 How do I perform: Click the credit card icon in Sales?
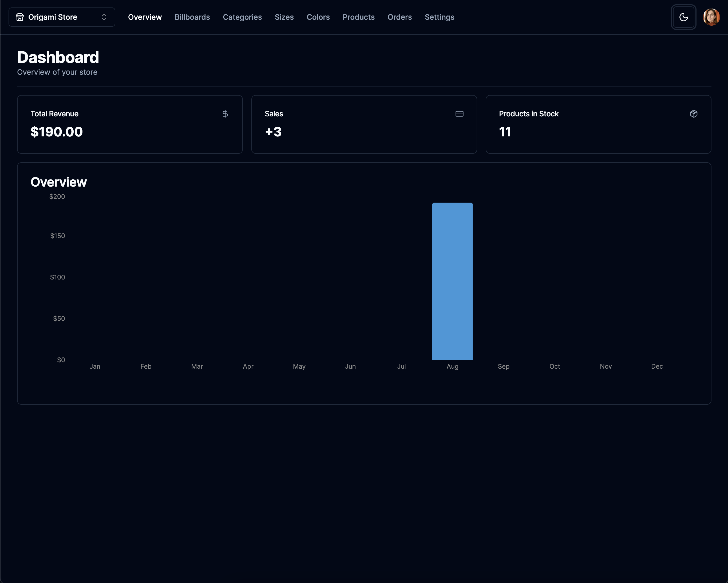[459, 114]
